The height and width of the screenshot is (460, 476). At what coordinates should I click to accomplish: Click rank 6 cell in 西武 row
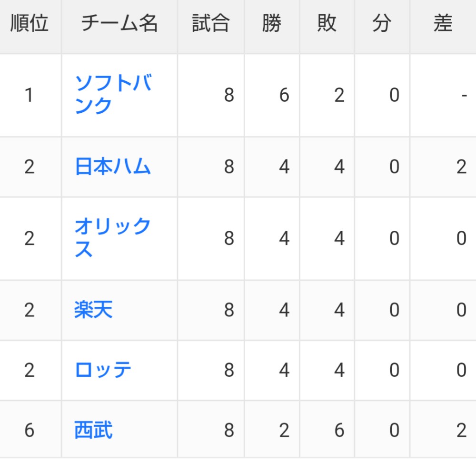tap(30, 431)
